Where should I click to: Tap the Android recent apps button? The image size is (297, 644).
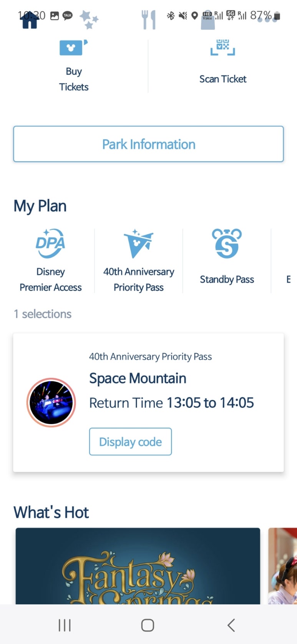[65, 625]
